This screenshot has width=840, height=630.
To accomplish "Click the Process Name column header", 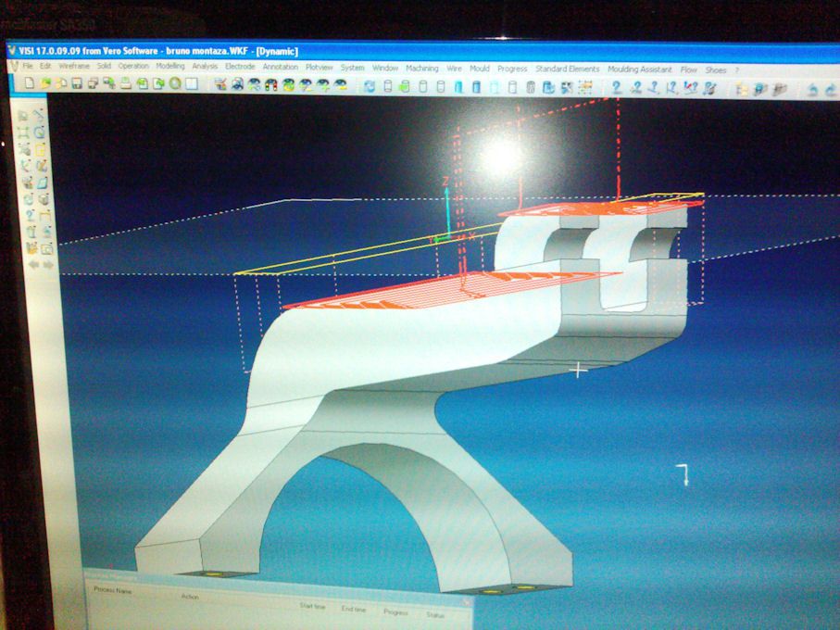I will (x=112, y=590).
